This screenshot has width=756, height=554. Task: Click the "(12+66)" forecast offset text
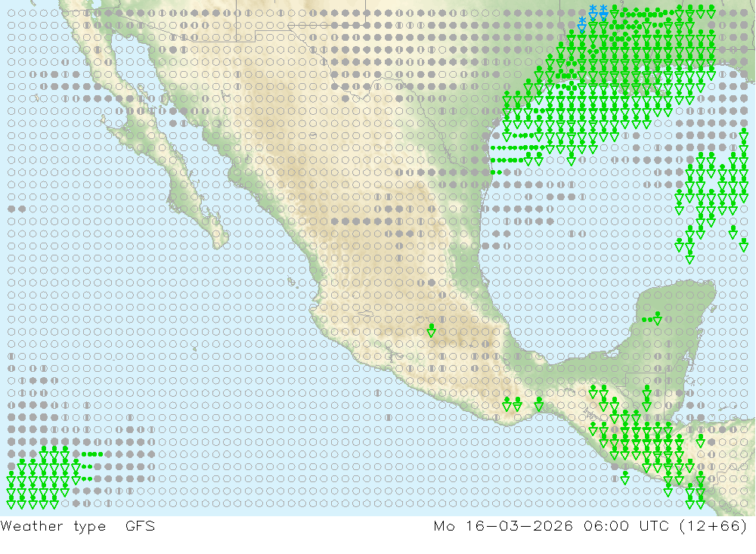pyautogui.click(x=714, y=525)
